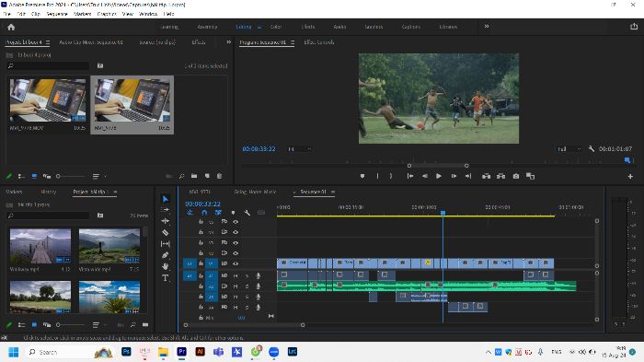Switch to the Captions workspace
This screenshot has width=644, height=362.
410,27
